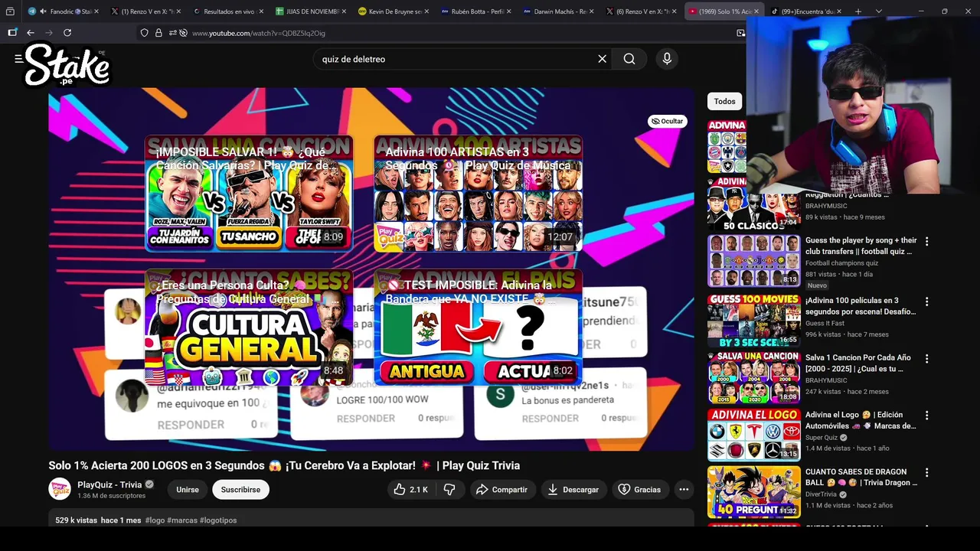Open the ADIVINA EL LOGO sidebar thumbnail
980x551 pixels.
(x=754, y=435)
